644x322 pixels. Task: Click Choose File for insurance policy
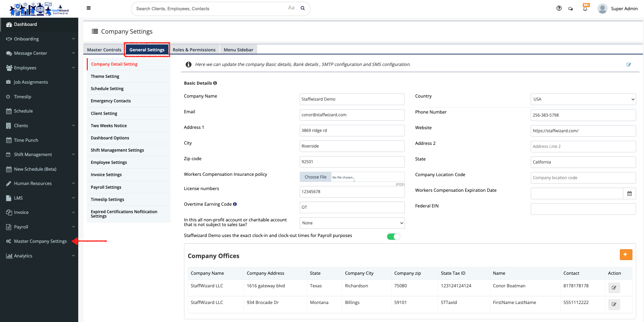pos(315,177)
